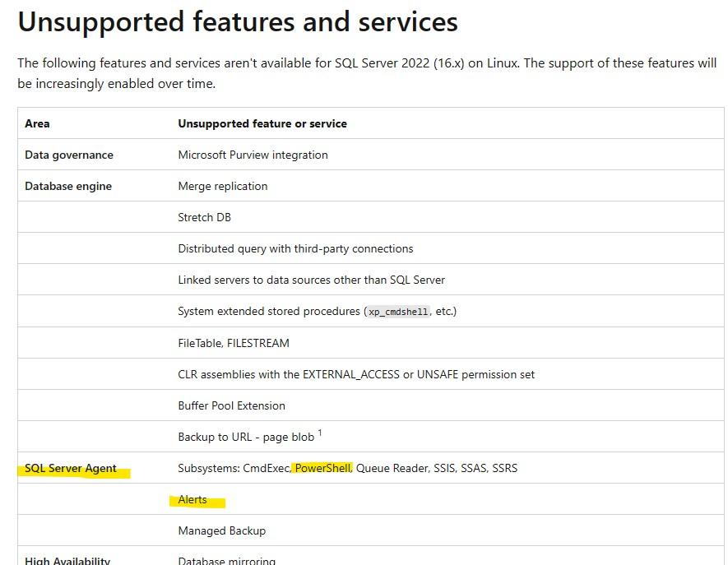
Task: Click the "Unsupported feature or service" column header
Action: (262, 123)
